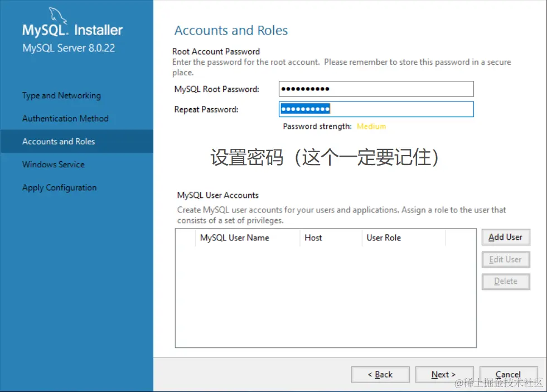Image resolution: width=547 pixels, height=392 pixels.
Task: Select Accounts and Roles step
Action: [77, 141]
